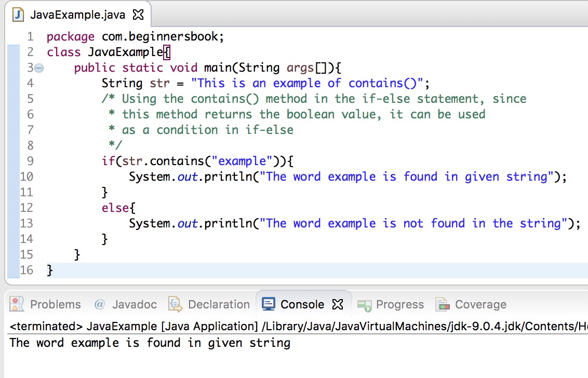
Task: Open the Coverage tab
Action: click(481, 304)
